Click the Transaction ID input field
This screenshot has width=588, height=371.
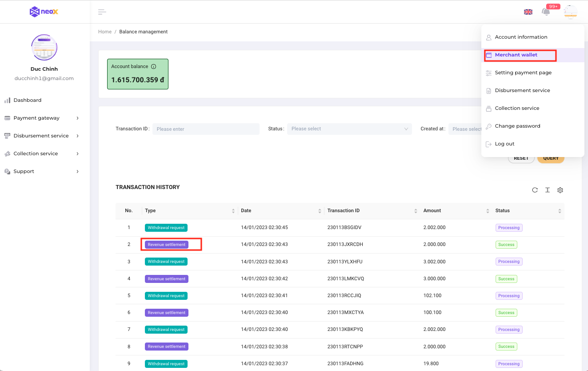click(206, 129)
